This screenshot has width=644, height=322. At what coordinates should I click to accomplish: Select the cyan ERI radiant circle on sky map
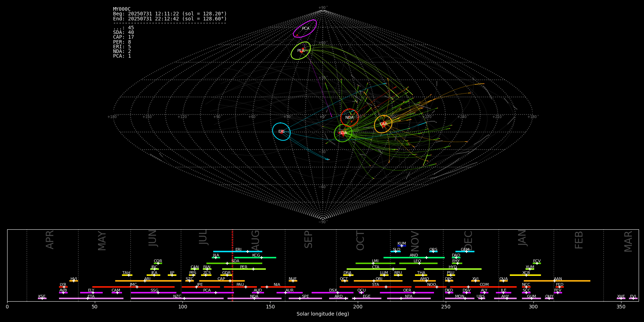pos(282,132)
